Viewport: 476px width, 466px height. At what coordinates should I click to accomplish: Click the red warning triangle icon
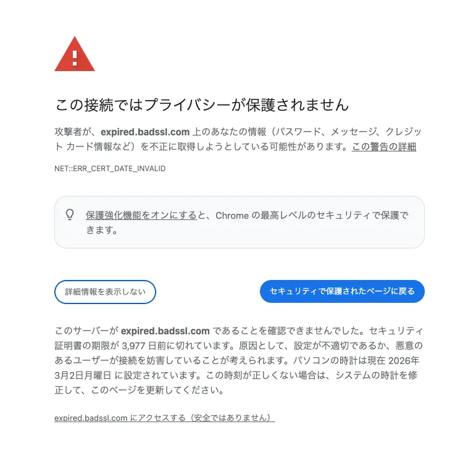coord(75,54)
